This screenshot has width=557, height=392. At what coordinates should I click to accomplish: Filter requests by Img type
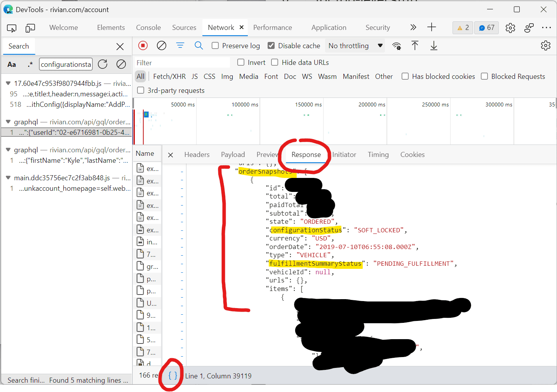227,77
